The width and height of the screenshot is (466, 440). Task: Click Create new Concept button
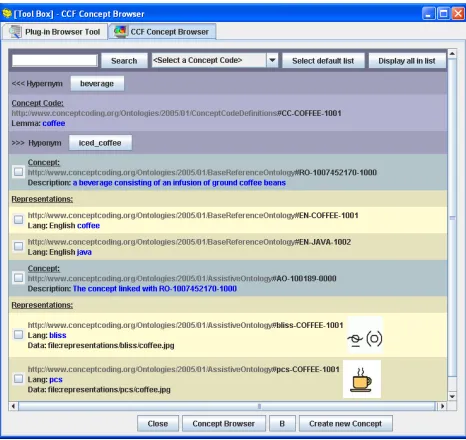345,424
